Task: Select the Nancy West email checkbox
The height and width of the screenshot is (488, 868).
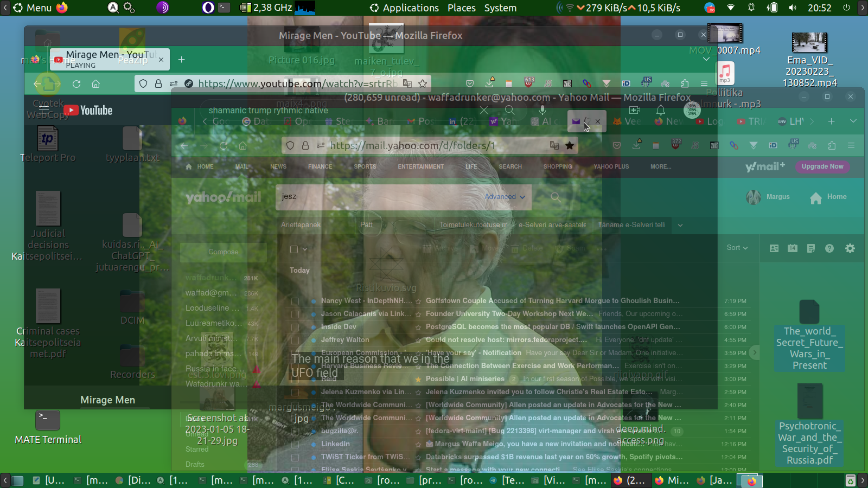Action: pyautogui.click(x=295, y=301)
